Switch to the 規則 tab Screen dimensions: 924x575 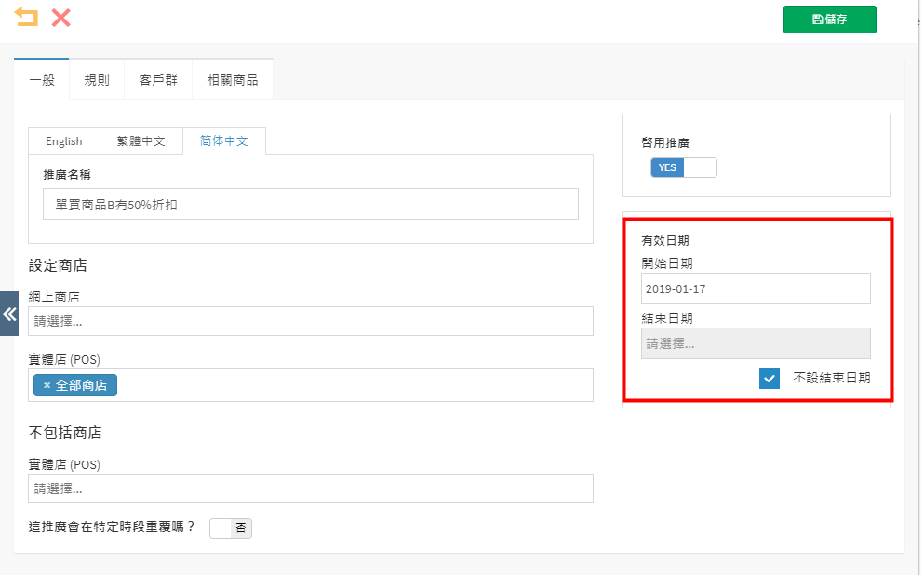(x=97, y=79)
